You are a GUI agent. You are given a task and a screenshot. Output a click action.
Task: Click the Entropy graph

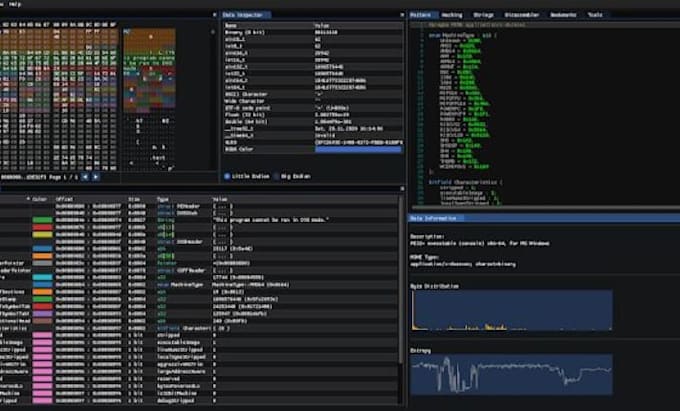pyautogui.click(x=512, y=375)
